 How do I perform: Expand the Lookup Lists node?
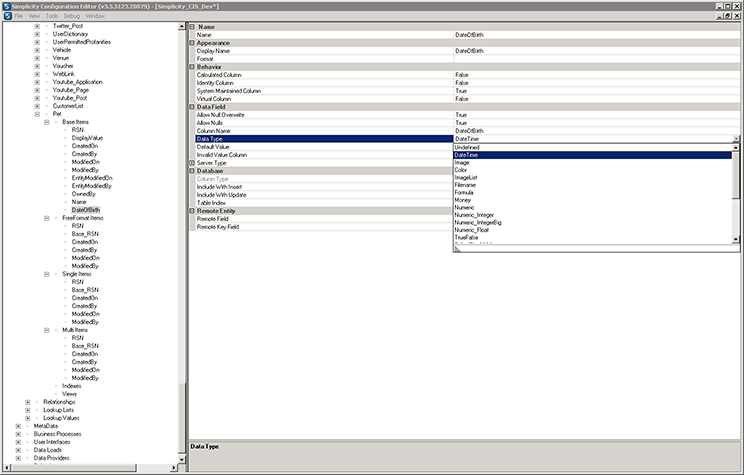(28, 410)
